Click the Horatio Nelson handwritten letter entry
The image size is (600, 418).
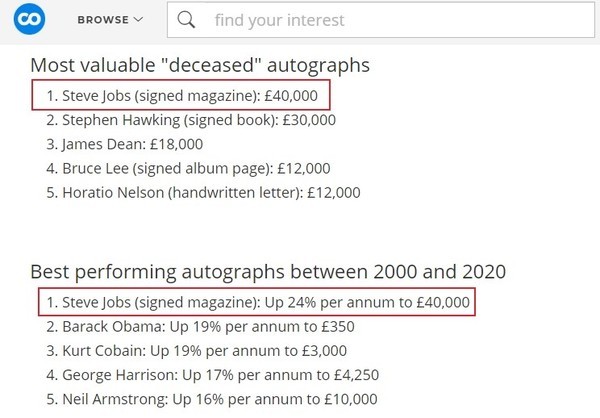pyautogui.click(x=203, y=193)
